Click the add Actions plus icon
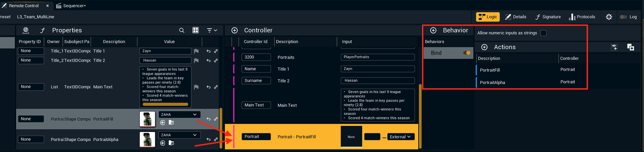The height and width of the screenshot is (152, 644). (x=484, y=47)
